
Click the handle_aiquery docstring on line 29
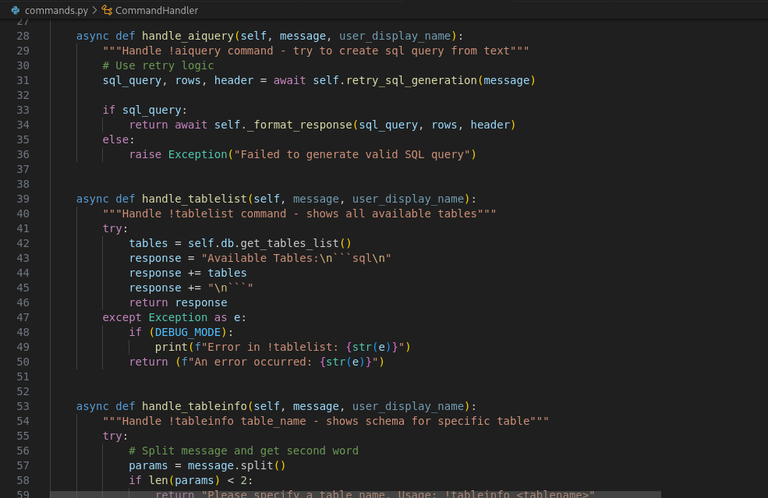tap(316, 51)
